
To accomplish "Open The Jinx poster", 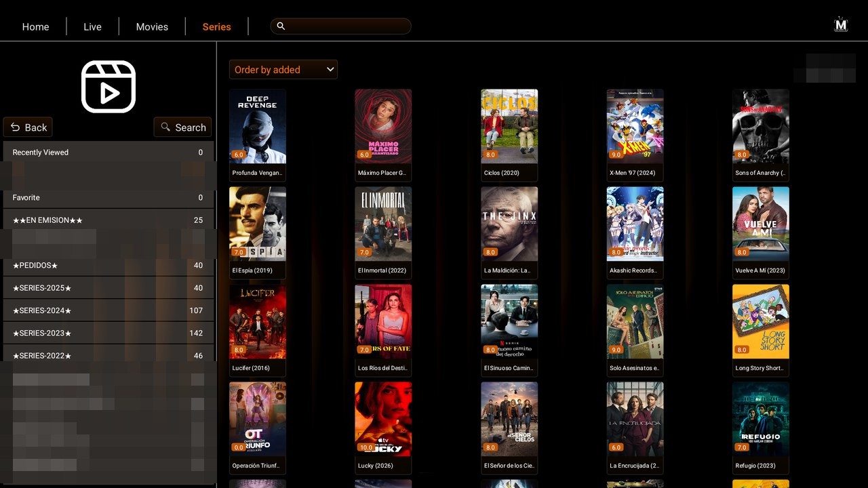I will (509, 224).
